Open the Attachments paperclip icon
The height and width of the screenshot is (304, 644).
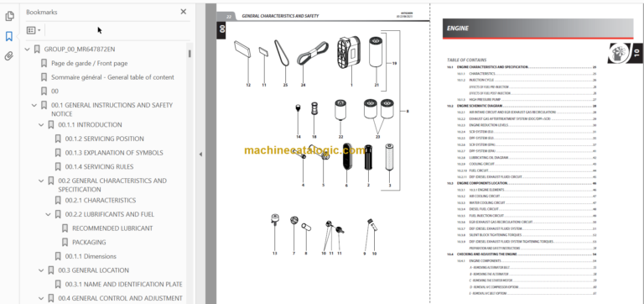point(9,56)
